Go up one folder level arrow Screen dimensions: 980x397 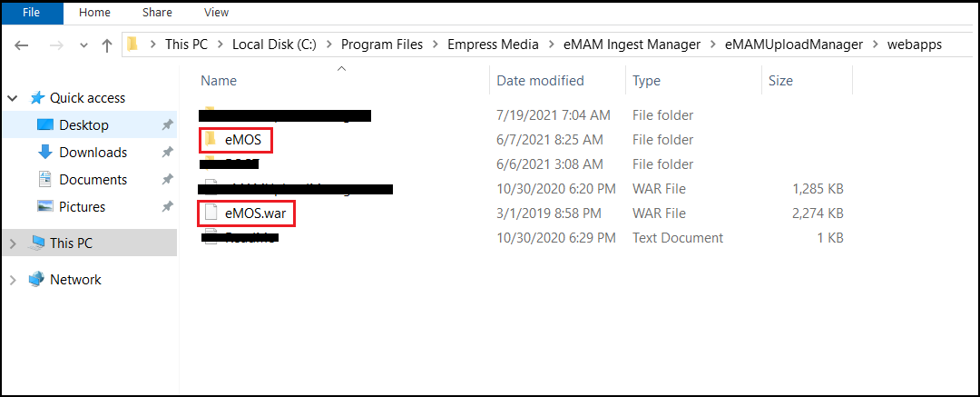[107, 45]
